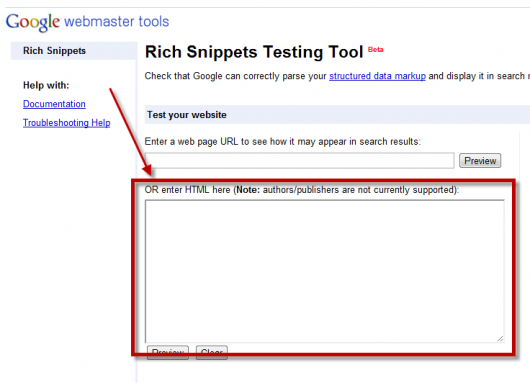Click the Enter a web page URL label
The image size is (530, 383).
pos(283,141)
